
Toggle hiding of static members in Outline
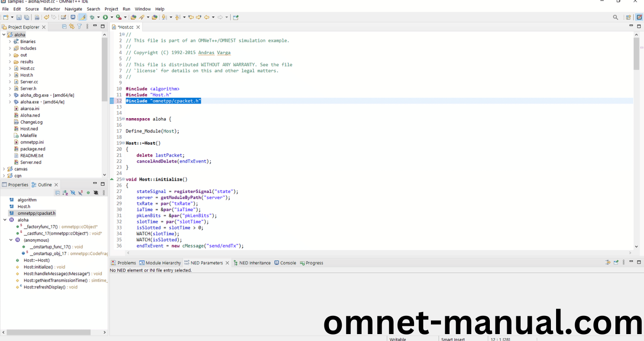(80, 193)
